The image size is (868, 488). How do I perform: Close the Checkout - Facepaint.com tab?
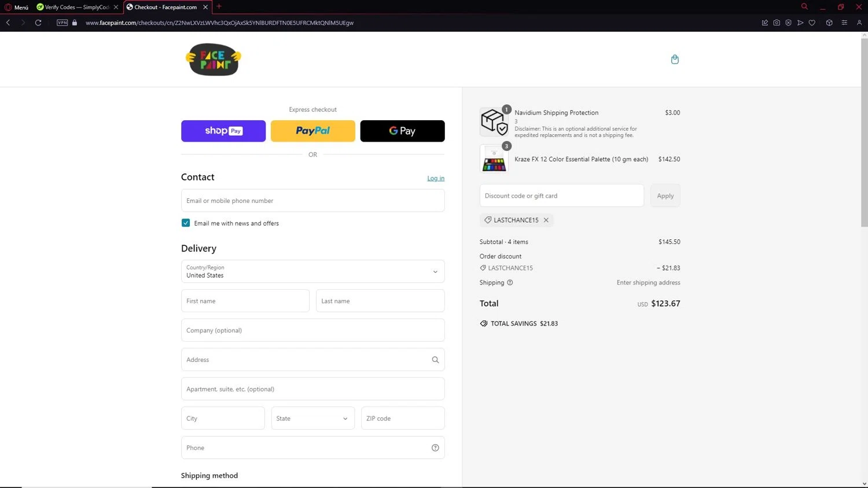(x=205, y=7)
